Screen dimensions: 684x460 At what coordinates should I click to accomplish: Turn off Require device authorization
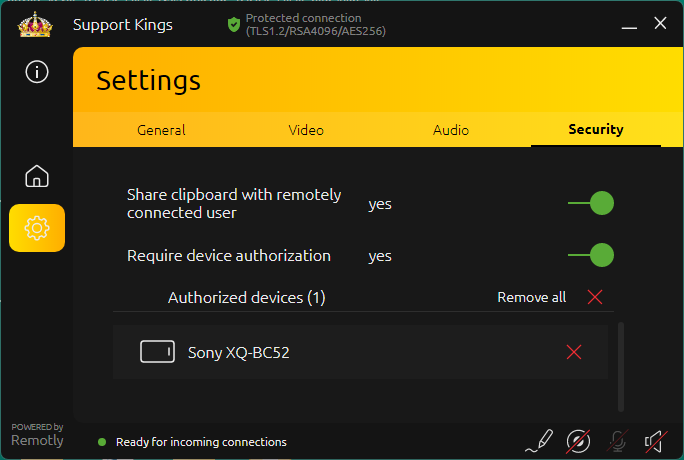coord(591,255)
